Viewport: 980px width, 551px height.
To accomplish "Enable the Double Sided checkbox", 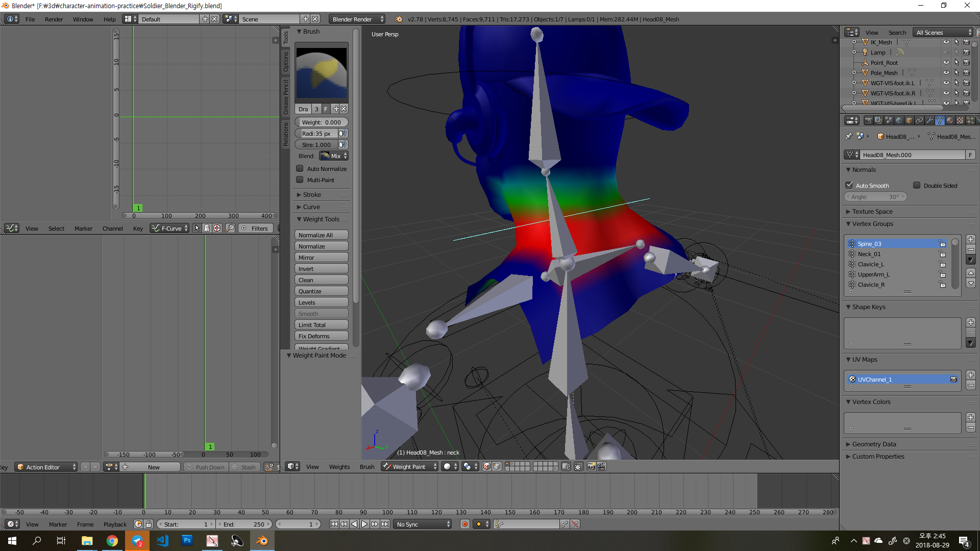I will pyautogui.click(x=917, y=185).
